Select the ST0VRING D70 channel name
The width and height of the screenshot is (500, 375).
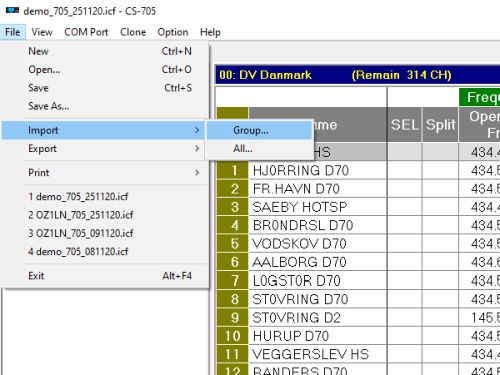pos(318,299)
